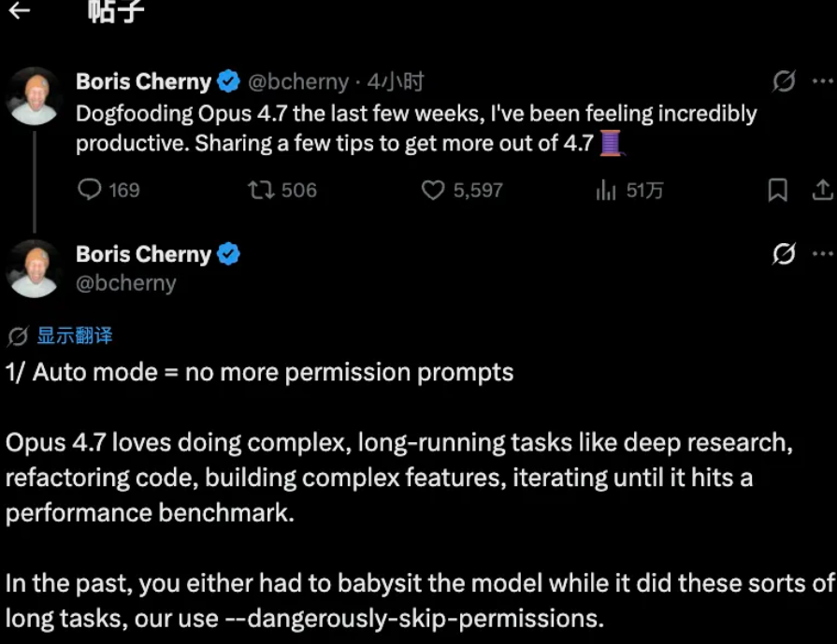Expand the more options menu on second tweet
Viewport: 837px width, 644px height.
[822, 253]
